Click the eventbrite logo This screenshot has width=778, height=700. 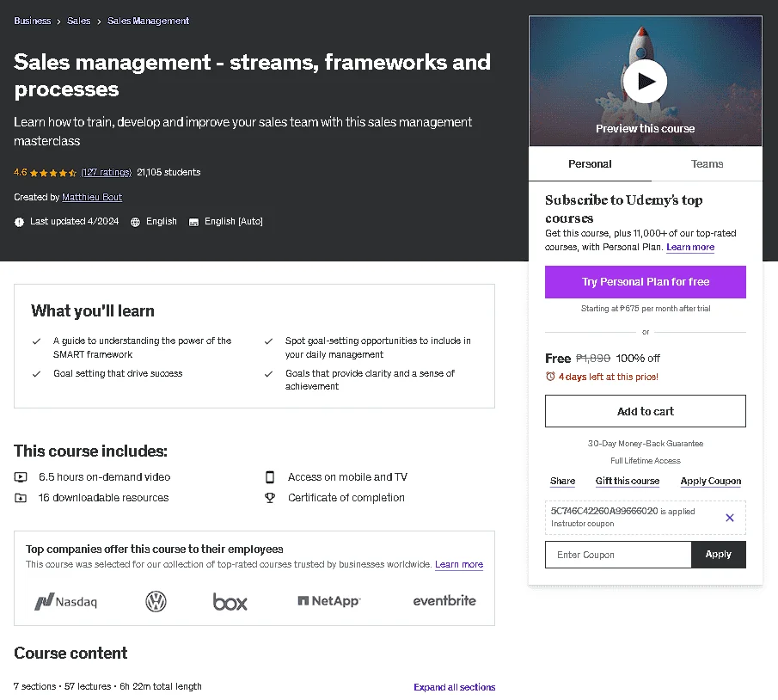(444, 601)
